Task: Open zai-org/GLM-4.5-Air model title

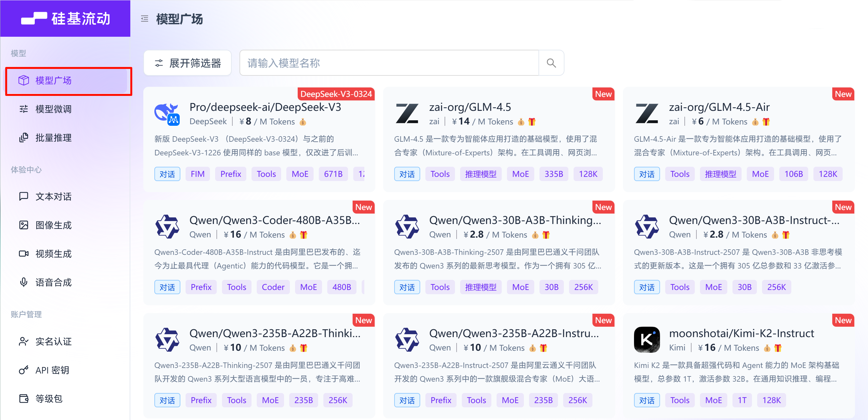Action: click(x=719, y=107)
